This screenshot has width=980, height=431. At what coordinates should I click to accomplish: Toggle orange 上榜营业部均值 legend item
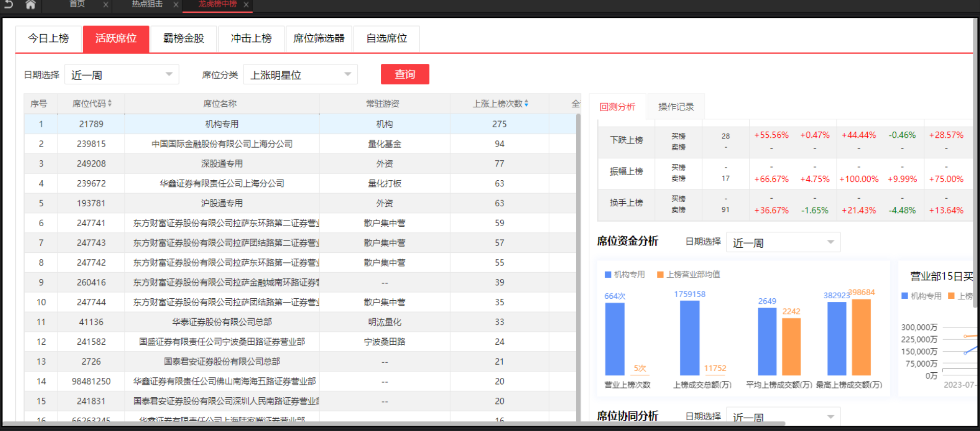[689, 274]
